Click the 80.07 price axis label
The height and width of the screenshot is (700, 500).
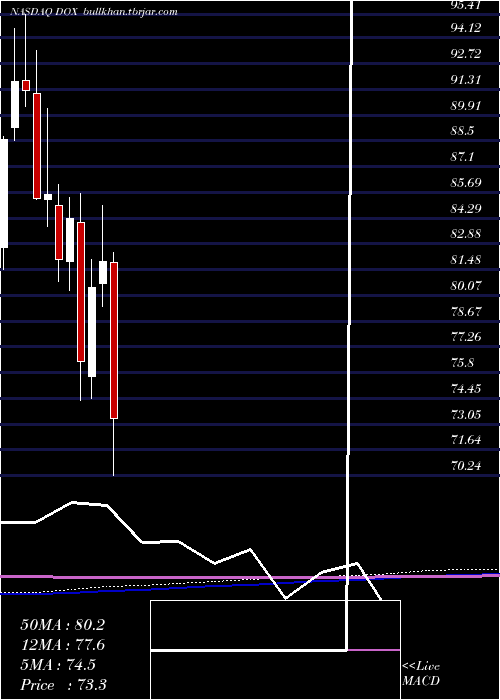tap(466, 286)
